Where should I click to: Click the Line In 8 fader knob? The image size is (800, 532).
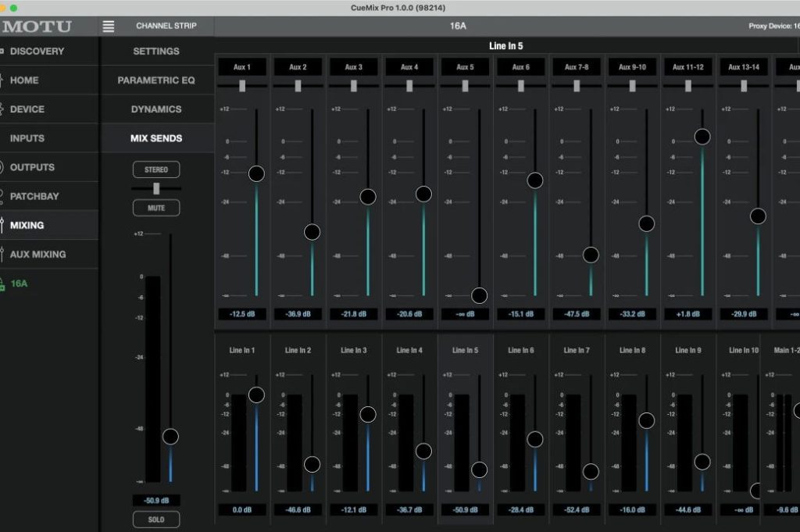pyautogui.click(x=646, y=420)
